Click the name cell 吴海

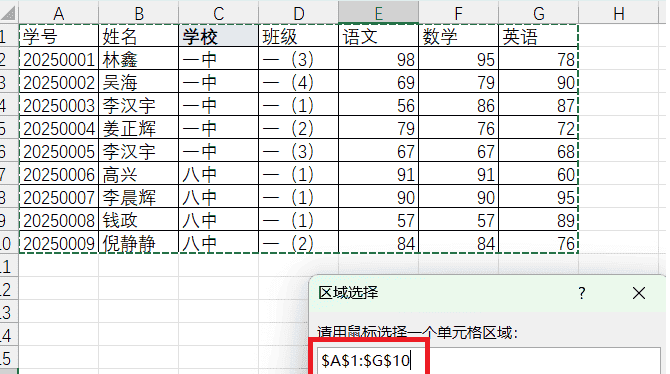click(x=138, y=82)
